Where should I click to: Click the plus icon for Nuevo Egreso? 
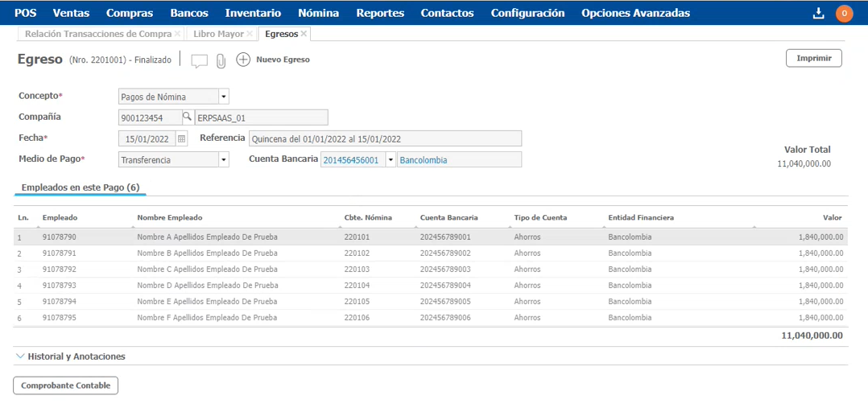(243, 60)
